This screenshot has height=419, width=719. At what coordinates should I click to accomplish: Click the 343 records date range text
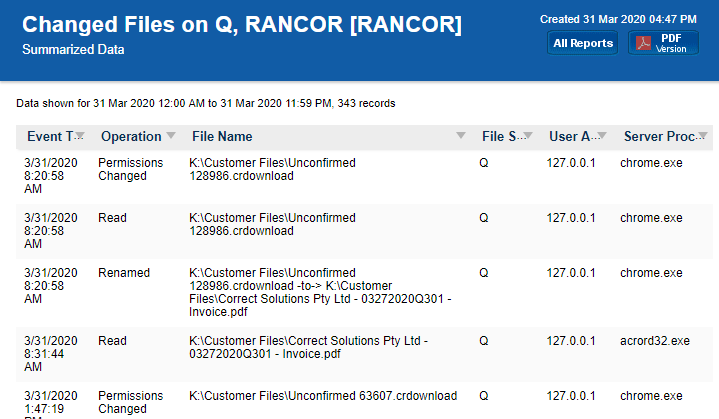pos(206,103)
